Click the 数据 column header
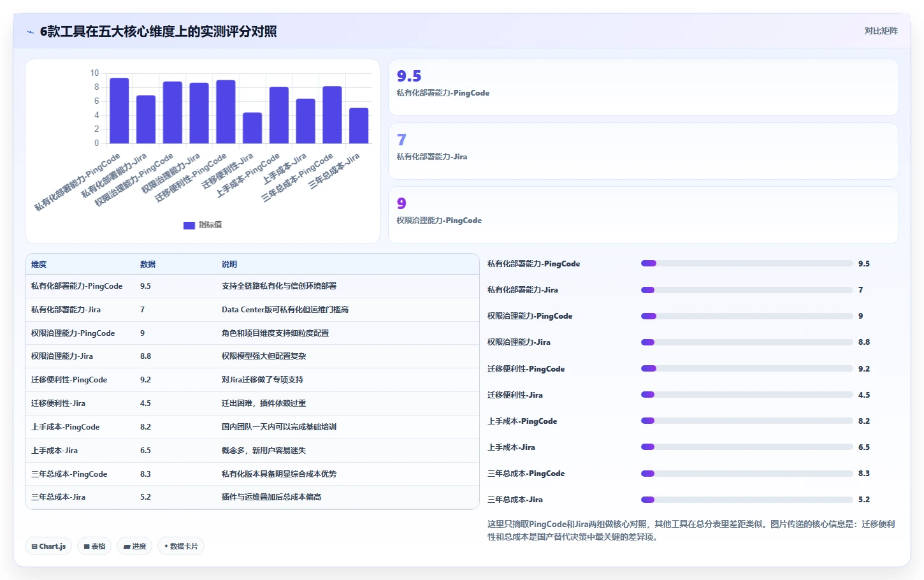Image resolution: width=924 pixels, height=580 pixels. coord(148,265)
